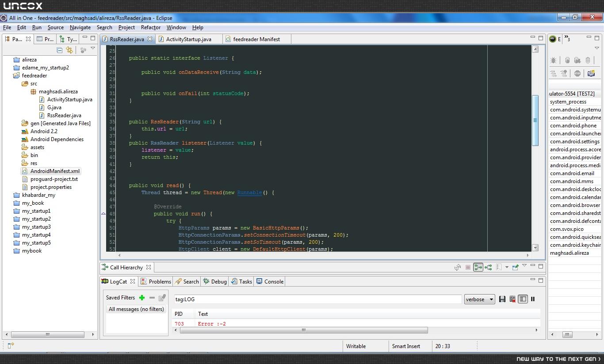Start method profiling icon
The image size is (604, 364).
tap(564, 73)
